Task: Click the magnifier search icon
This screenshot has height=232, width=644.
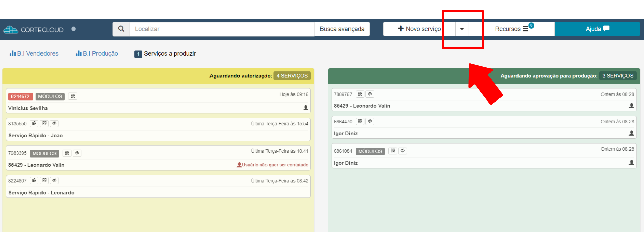Action: click(121, 29)
